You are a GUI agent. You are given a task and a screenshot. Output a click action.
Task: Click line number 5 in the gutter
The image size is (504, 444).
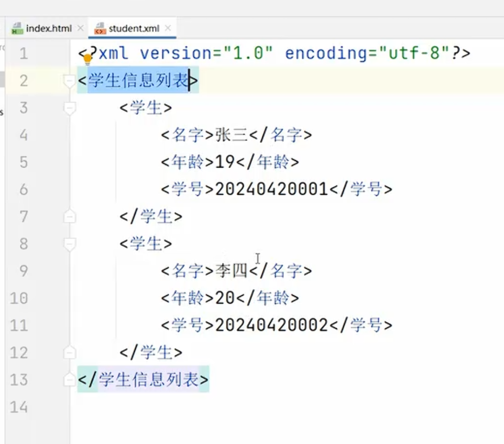point(24,162)
